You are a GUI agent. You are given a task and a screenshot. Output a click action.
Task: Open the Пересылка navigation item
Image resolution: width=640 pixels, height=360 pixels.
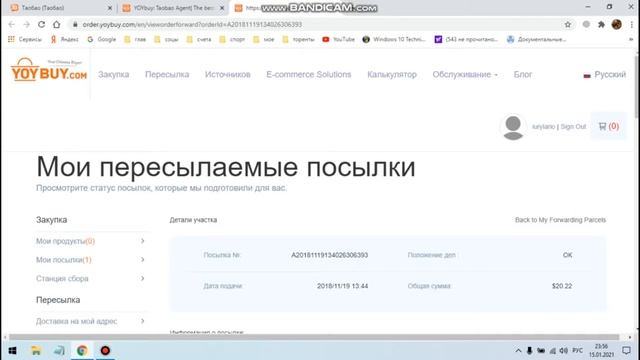(167, 75)
